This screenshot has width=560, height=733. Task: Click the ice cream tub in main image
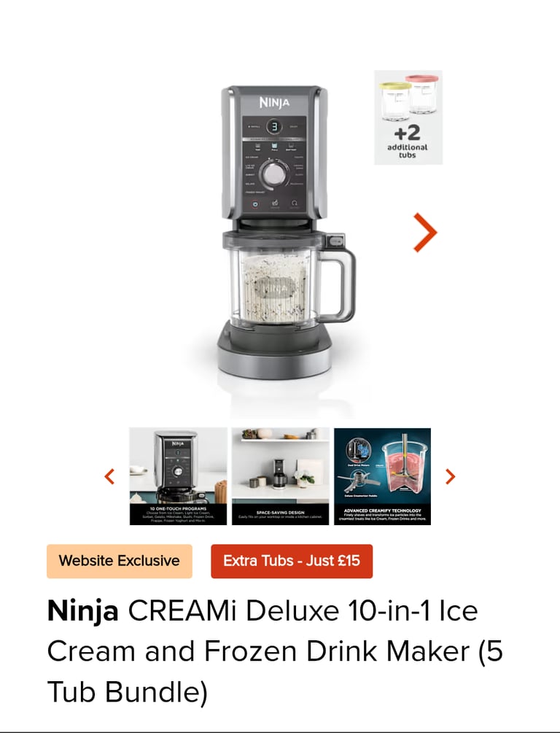point(275,287)
